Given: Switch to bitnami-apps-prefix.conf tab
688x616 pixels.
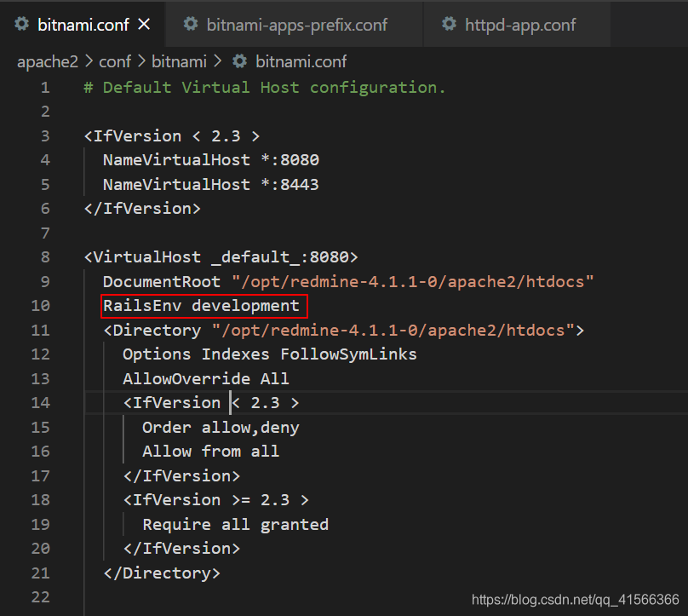Looking at the screenshot, I should pos(295,25).
